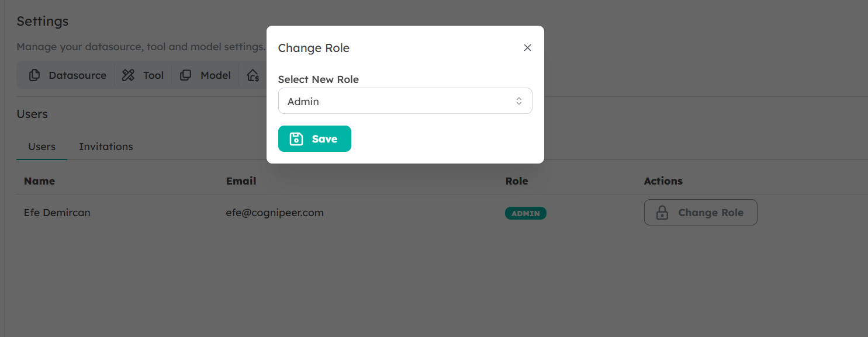Click the Name column header
The width and height of the screenshot is (868, 337).
pyautogui.click(x=39, y=181)
